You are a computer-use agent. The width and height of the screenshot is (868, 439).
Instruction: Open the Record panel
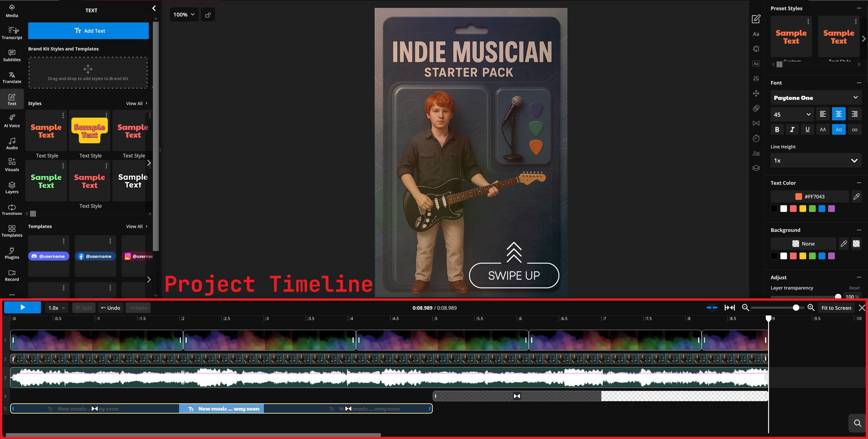(12, 275)
